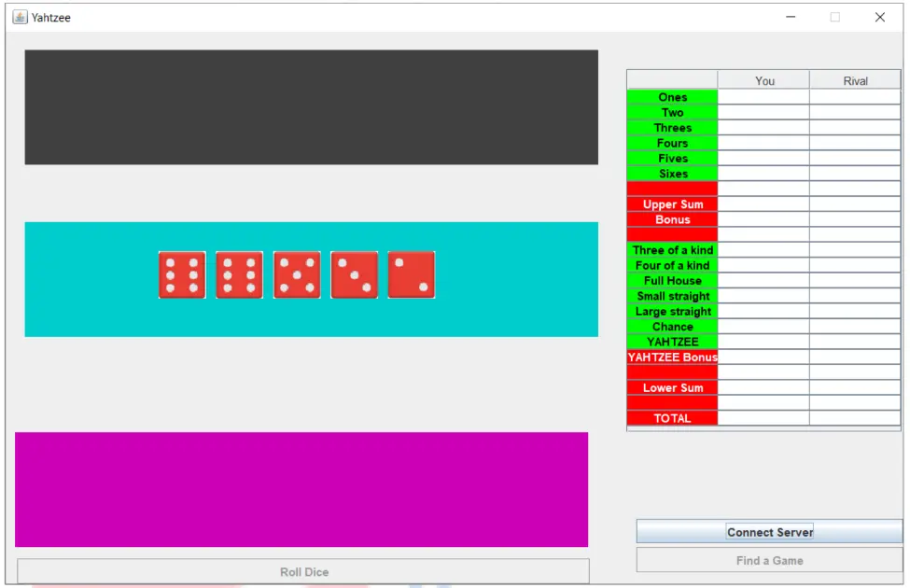Select the Fours category label
910x588 pixels.
click(673, 143)
